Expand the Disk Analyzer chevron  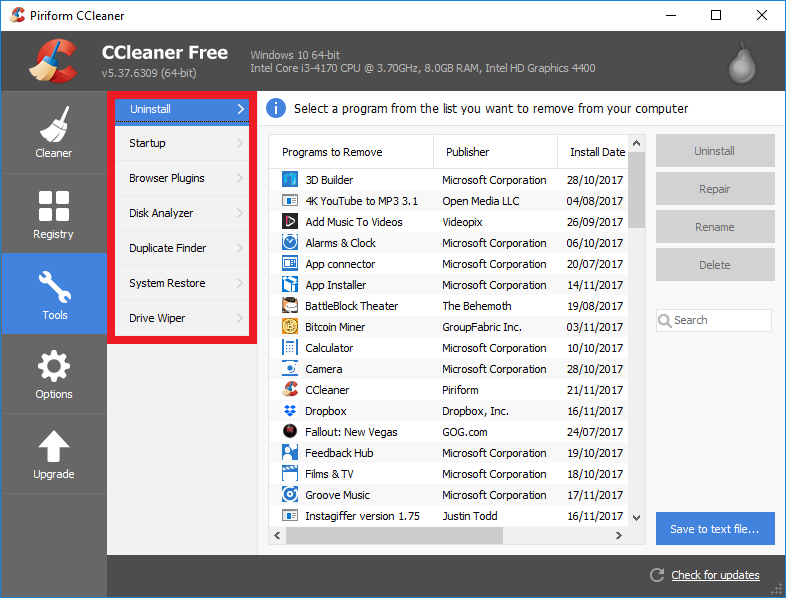(240, 213)
